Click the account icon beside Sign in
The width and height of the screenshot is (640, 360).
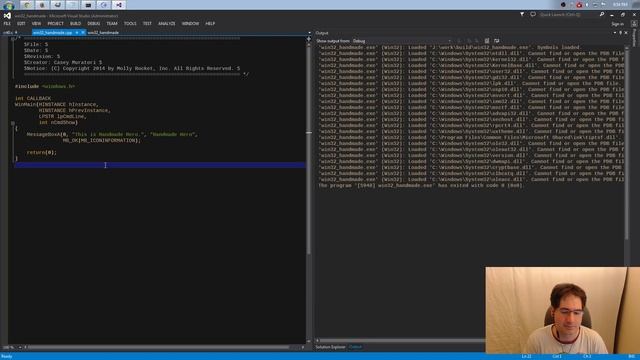click(x=634, y=24)
